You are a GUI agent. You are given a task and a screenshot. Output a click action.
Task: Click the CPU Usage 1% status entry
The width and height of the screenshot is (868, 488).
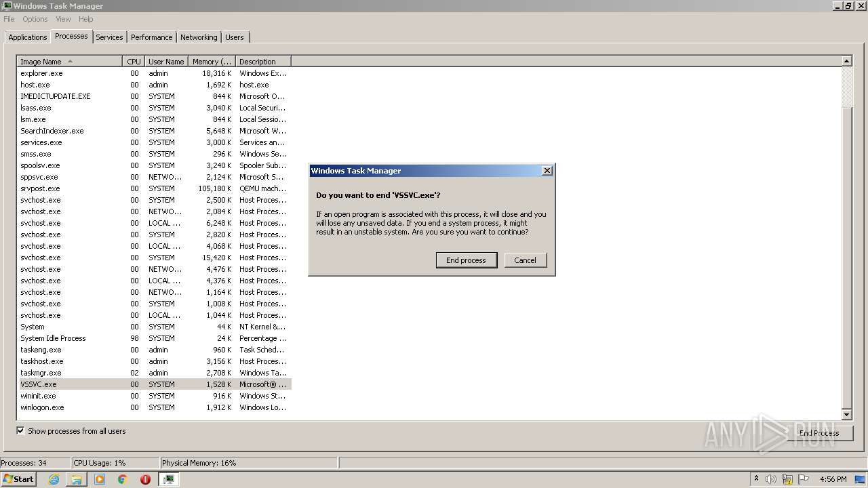tap(115, 463)
